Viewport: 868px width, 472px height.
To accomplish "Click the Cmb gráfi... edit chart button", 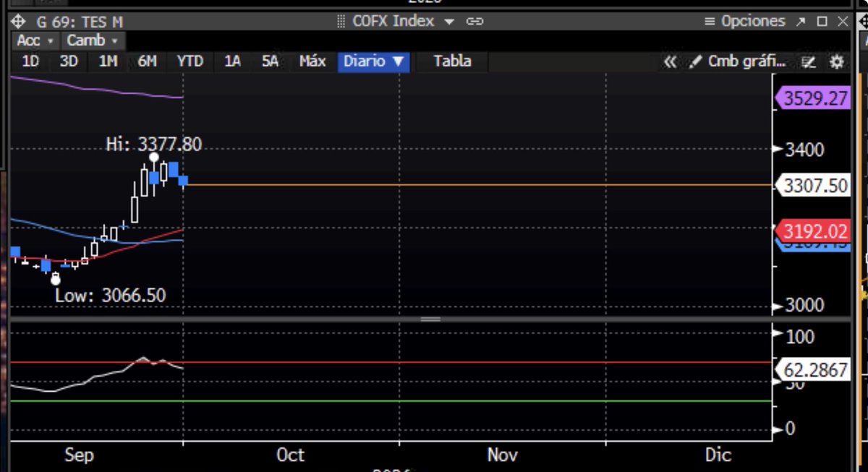I will [738, 62].
